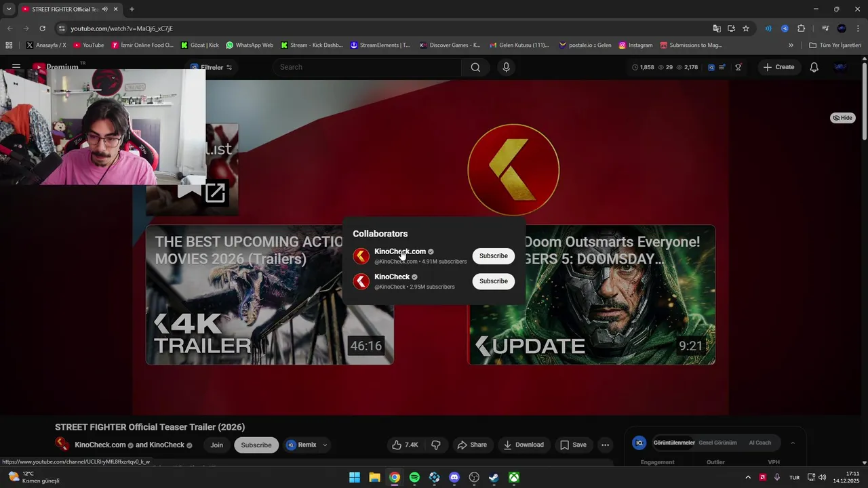Viewport: 868px width, 488px height.
Task: Click KinoCheck.com avatar in Collaborators popup
Action: [361, 256]
